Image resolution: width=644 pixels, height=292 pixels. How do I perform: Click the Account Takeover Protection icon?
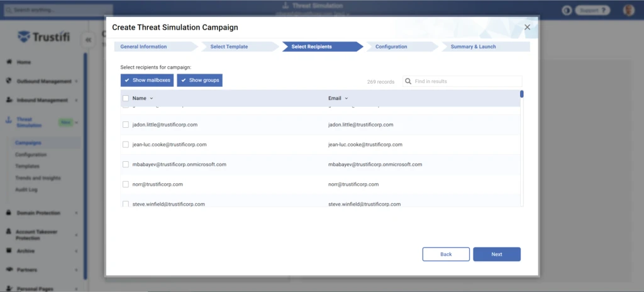(x=9, y=232)
